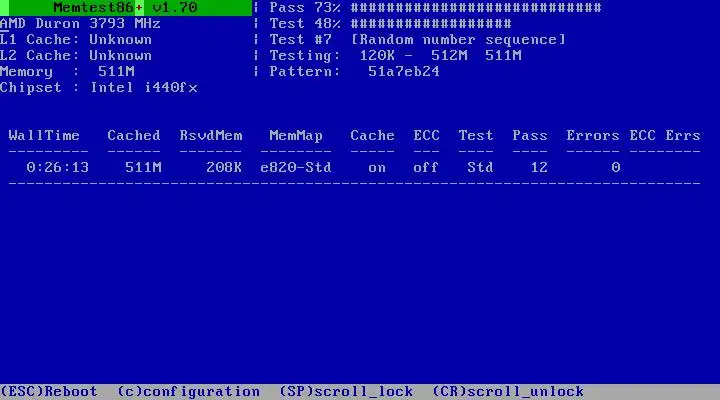720x400 pixels.
Task: Click the WallTime value 0:26:13
Action: (57, 167)
